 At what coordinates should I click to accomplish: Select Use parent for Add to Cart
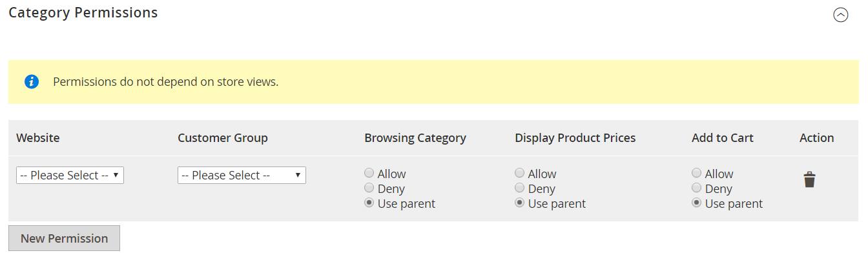pos(696,203)
